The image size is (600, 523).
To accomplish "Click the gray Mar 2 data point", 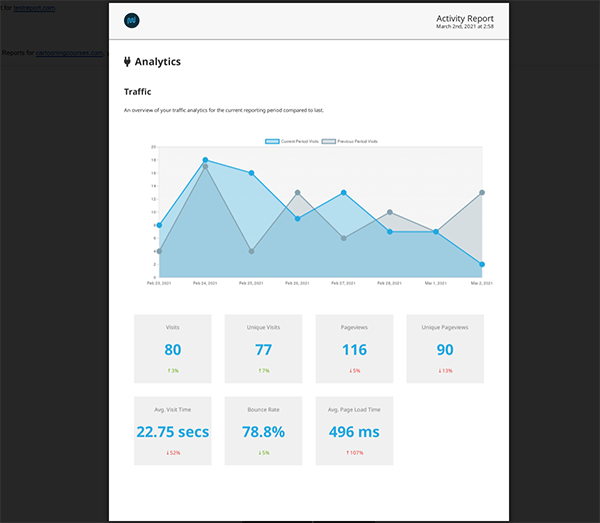I will point(482,193).
